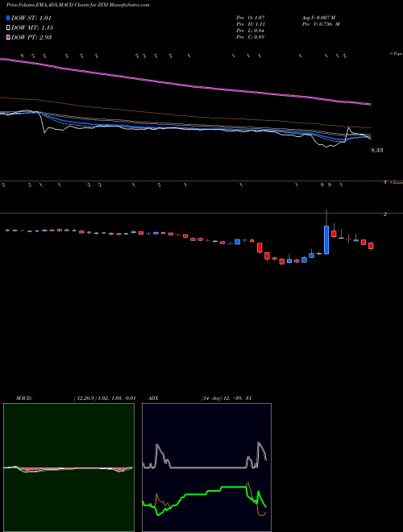The image size is (403, 532).
Task: Click the 'Pre V: 0.756 M' volume text
Action: [x=321, y=24]
